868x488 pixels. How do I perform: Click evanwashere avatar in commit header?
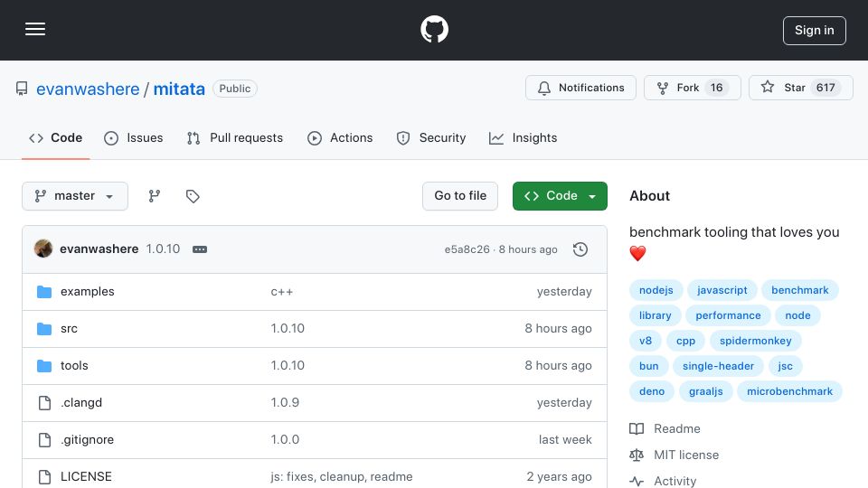click(x=43, y=249)
